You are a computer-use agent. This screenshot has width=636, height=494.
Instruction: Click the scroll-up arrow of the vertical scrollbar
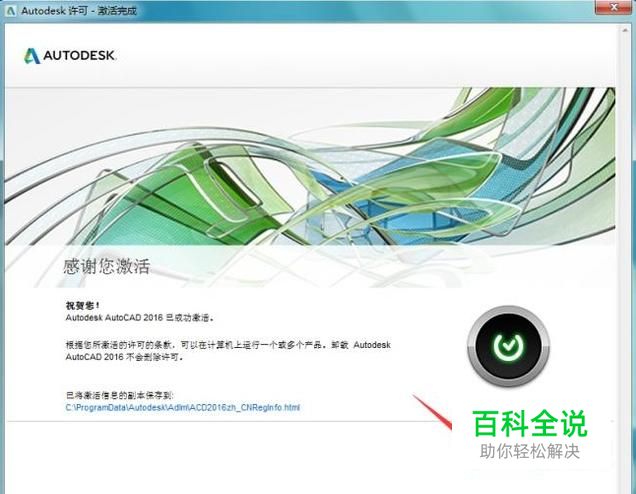pos(625,32)
